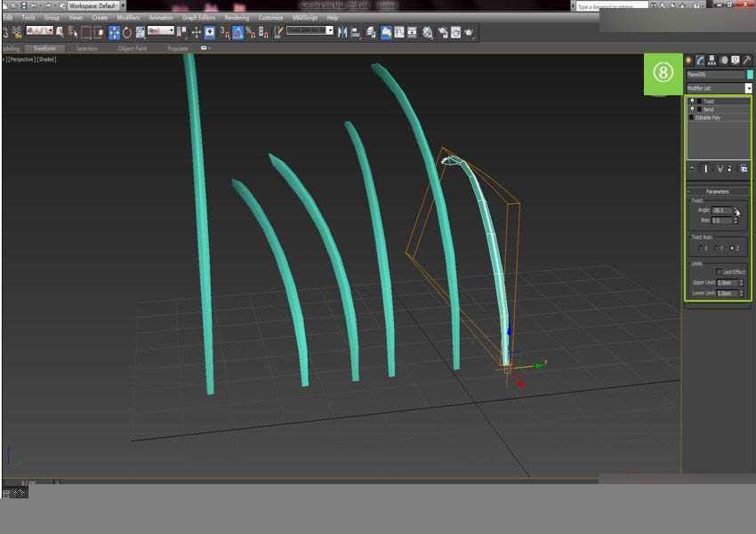756x534 pixels.
Task: Open the Modifiers menu
Action: 129,17
